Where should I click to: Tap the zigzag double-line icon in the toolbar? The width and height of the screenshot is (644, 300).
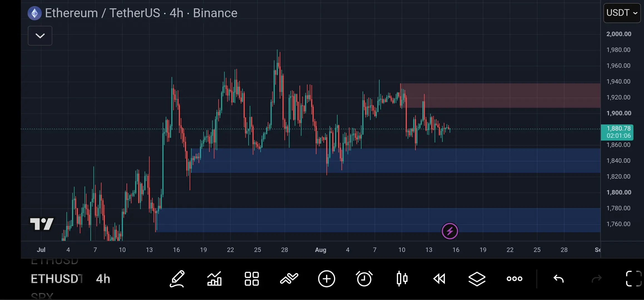click(289, 279)
